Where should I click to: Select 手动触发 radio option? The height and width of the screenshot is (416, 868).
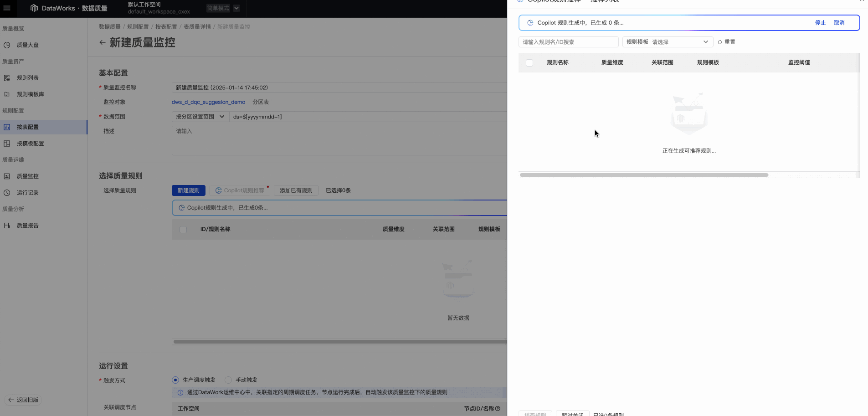coord(228,380)
